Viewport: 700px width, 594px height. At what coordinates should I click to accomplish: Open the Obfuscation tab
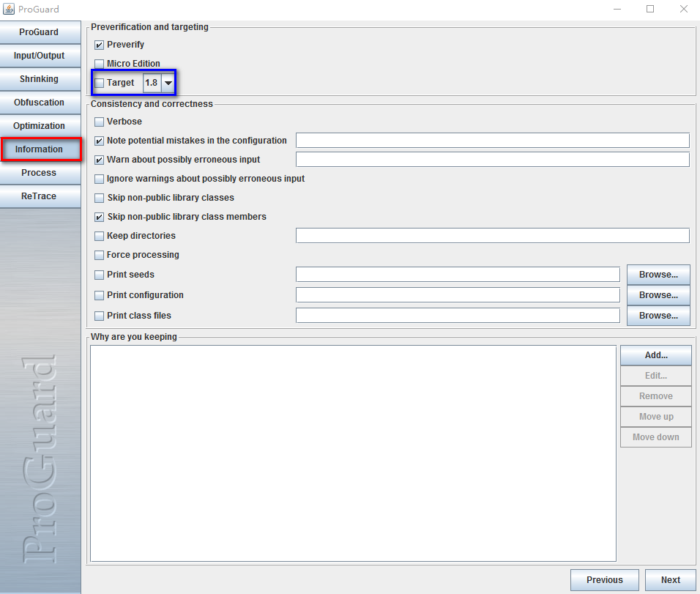[40, 103]
